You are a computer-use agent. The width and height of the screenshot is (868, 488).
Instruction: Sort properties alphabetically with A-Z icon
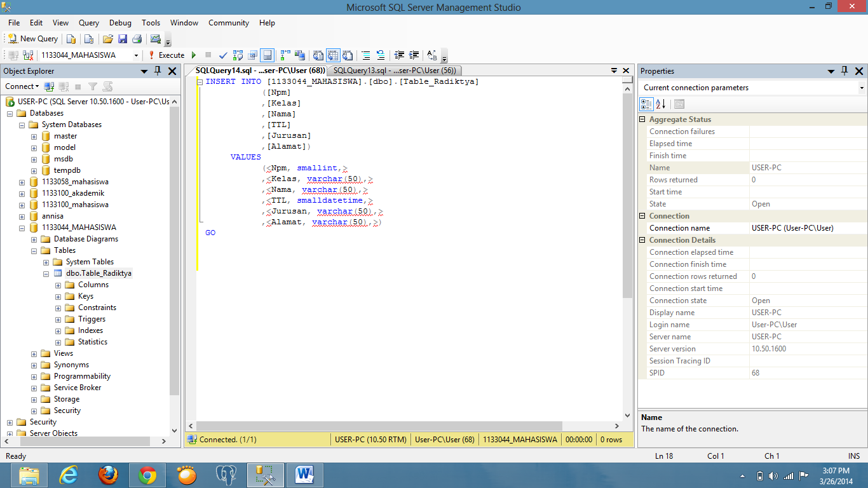(x=661, y=104)
